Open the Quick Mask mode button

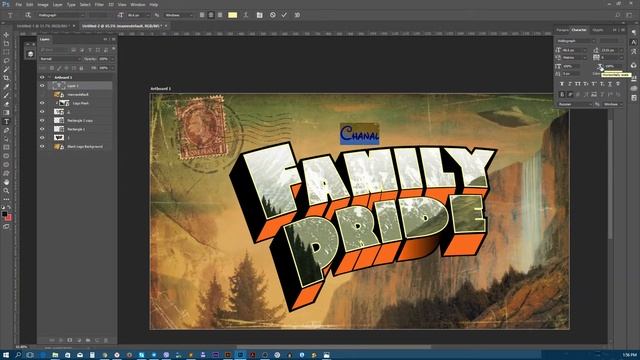(x=6, y=227)
